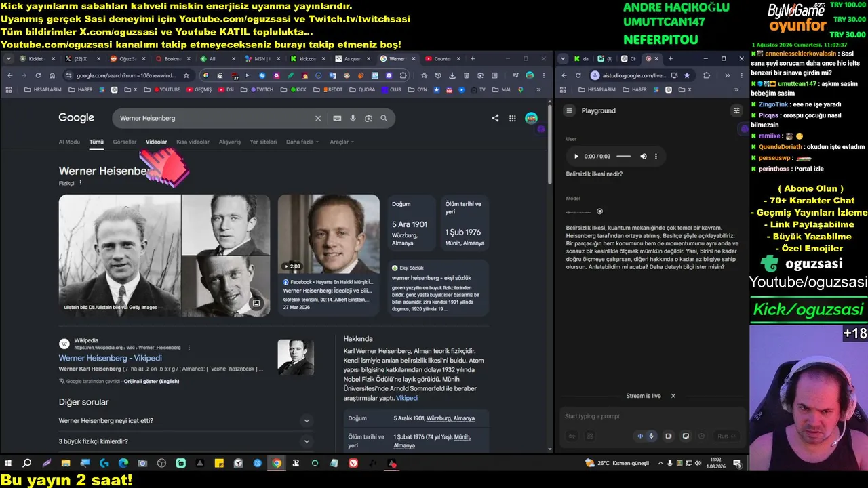Screen dimensions: 868x488
Task: Click Orijinali göster (English) link
Action: point(151,382)
